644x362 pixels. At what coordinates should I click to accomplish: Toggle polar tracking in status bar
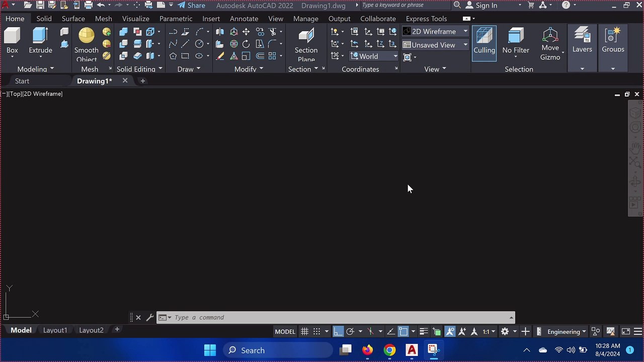pos(350,331)
